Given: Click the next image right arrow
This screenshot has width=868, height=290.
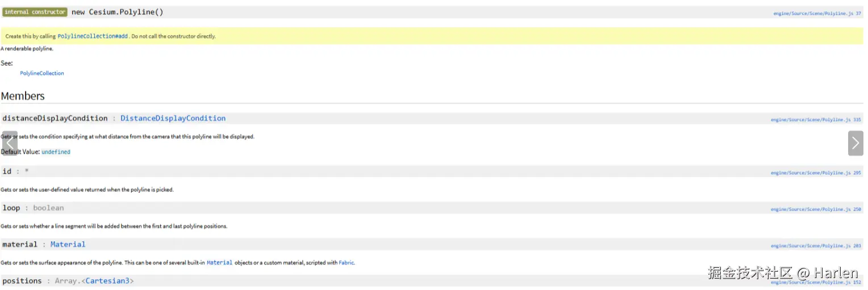Looking at the screenshot, I should point(856,143).
